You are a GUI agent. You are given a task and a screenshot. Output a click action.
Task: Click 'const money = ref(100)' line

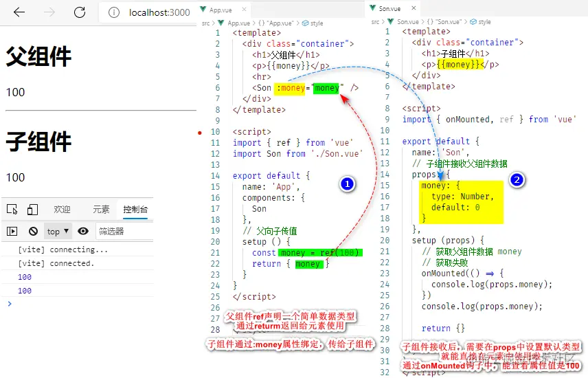tap(307, 253)
